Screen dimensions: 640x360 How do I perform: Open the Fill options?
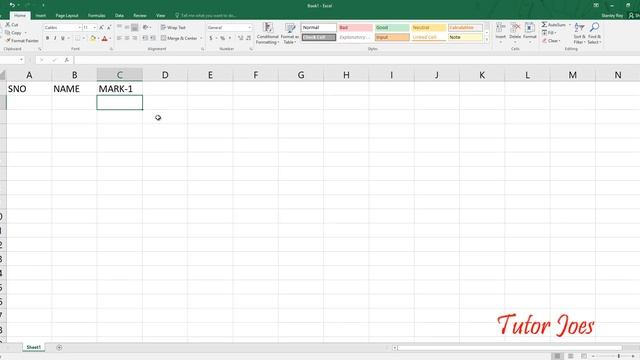pos(549,33)
